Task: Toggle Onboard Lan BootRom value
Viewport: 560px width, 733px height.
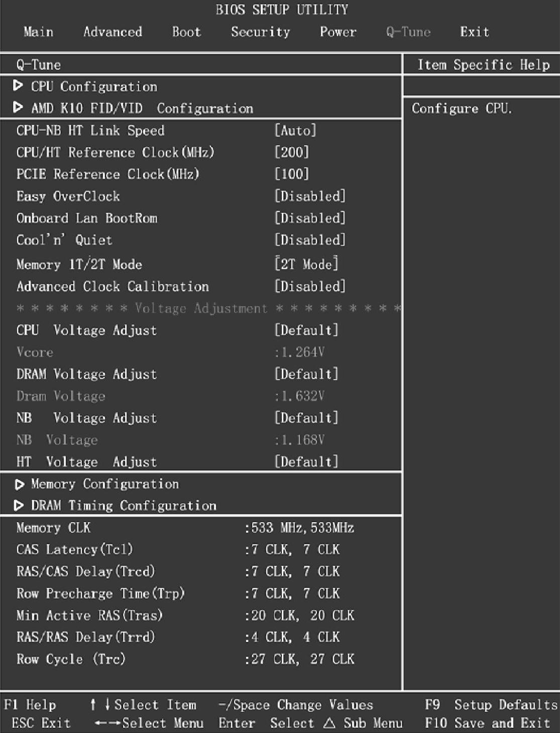Action: pyautogui.click(x=310, y=218)
